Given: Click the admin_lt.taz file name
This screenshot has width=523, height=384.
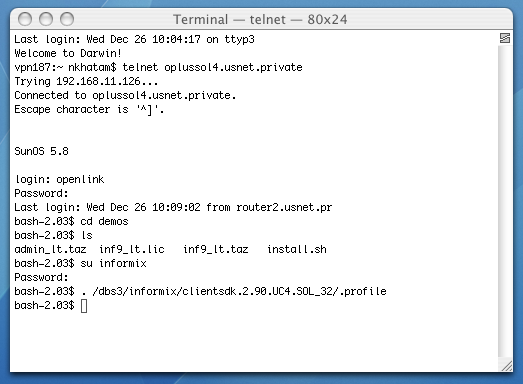Looking at the screenshot, I should click(50, 250).
